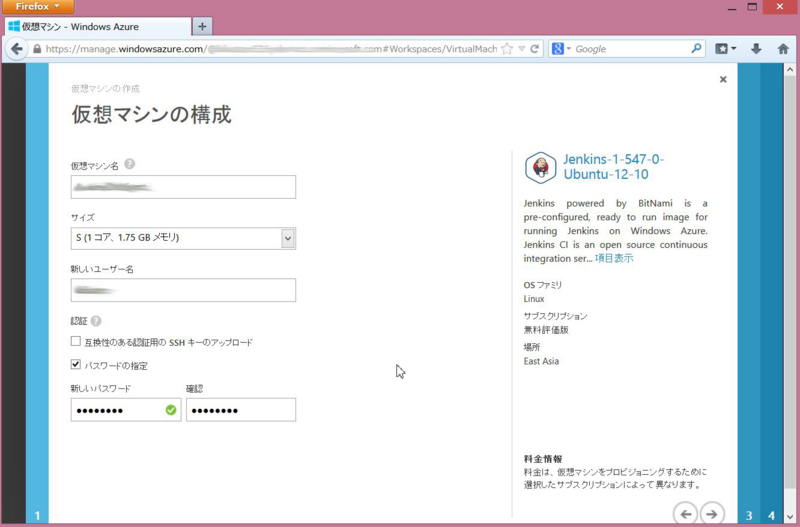Open the URL history dropdown arrow
The height and width of the screenshot is (527, 800).
[x=521, y=49]
